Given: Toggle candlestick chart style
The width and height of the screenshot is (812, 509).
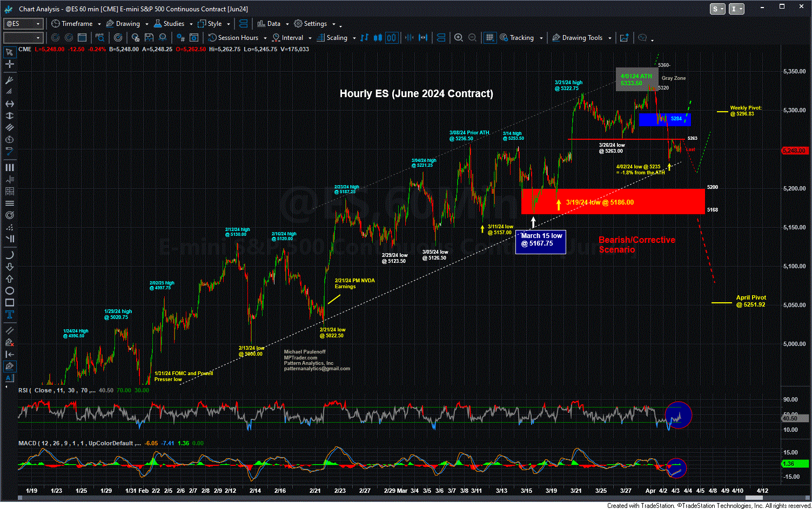Looking at the screenshot, I should (378, 38).
